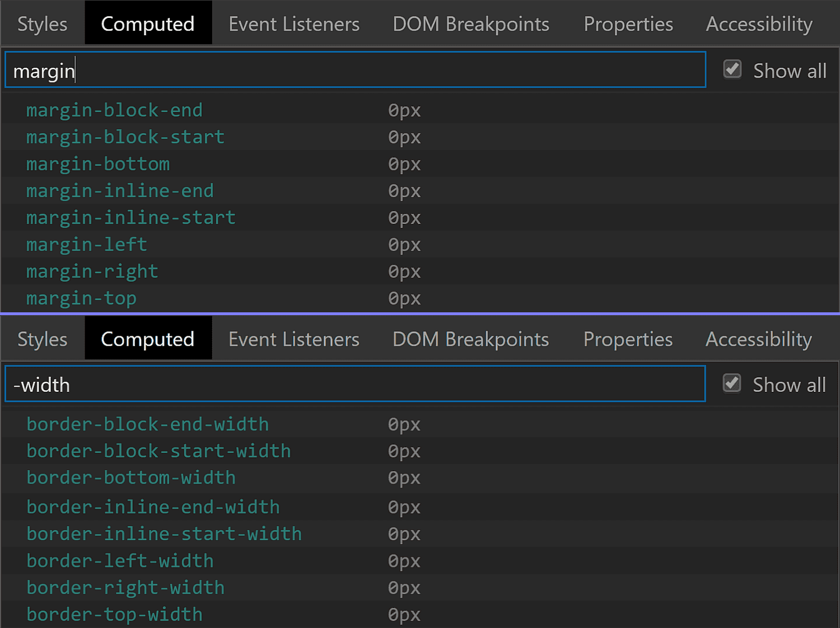
Task: Open DOM Breakpoints tab in the lower panel
Action: [471, 339]
